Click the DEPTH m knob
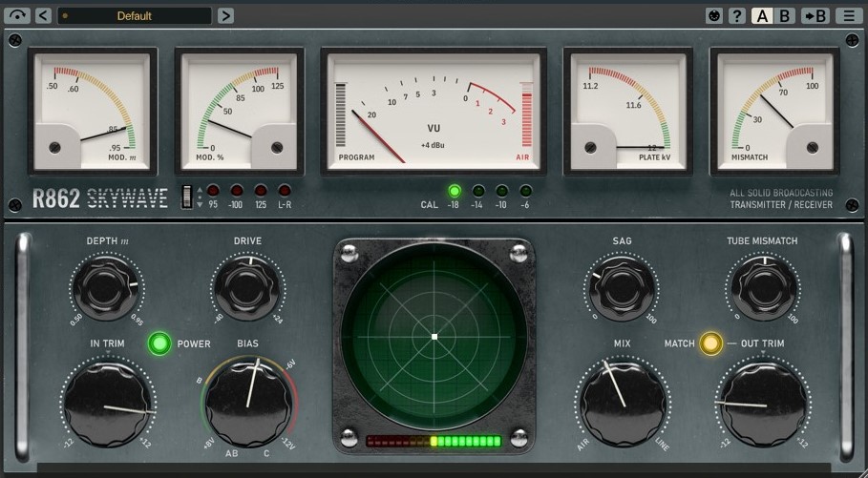 pos(105,288)
